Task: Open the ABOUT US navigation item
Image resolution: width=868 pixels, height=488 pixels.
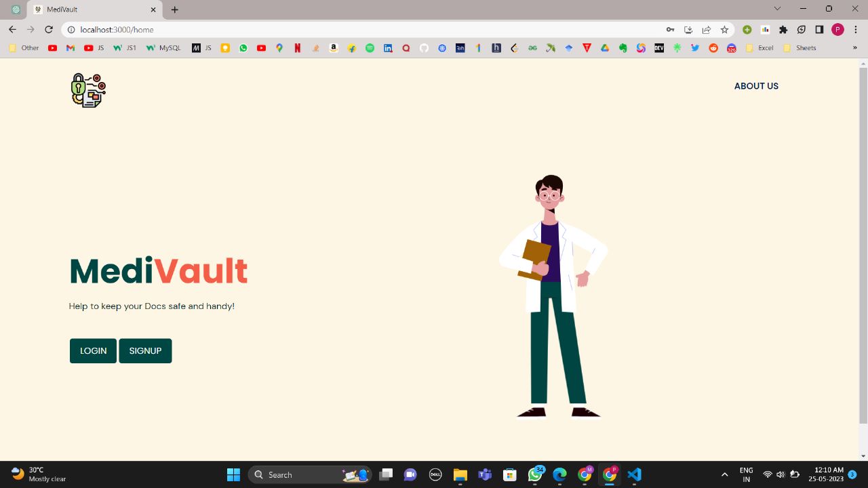Action: [x=756, y=86]
